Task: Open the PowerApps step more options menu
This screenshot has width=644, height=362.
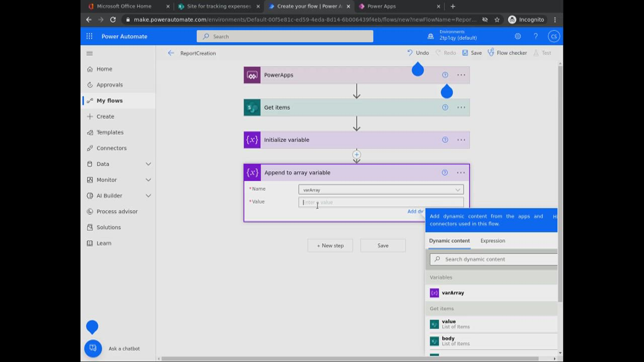Action: [x=461, y=75]
